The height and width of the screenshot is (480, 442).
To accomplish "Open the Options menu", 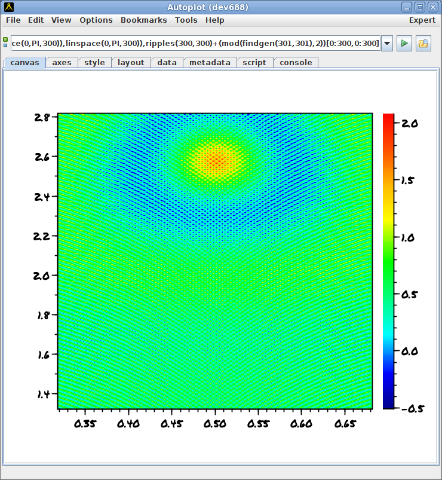I will [96, 20].
